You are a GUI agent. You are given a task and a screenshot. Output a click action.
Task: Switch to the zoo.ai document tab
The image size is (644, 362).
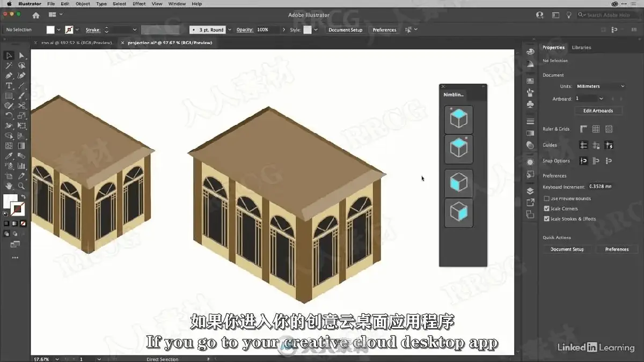(x=75, y=42)
